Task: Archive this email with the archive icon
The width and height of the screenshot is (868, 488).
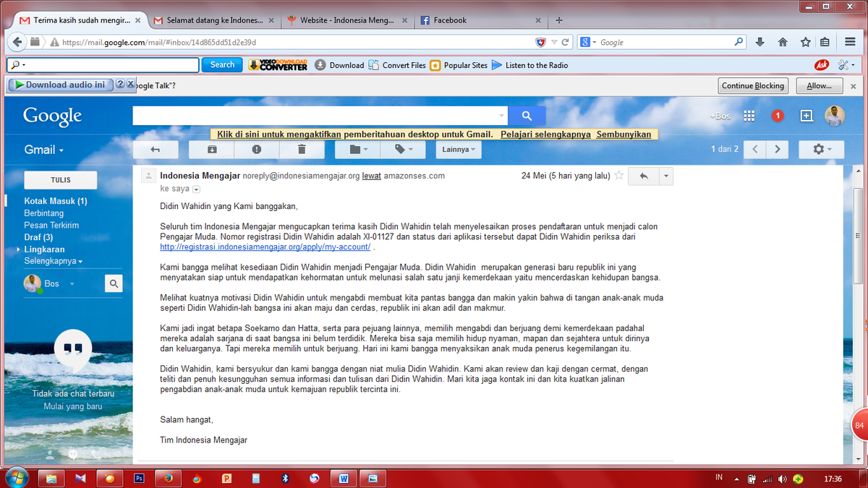Action: (211, 150)
